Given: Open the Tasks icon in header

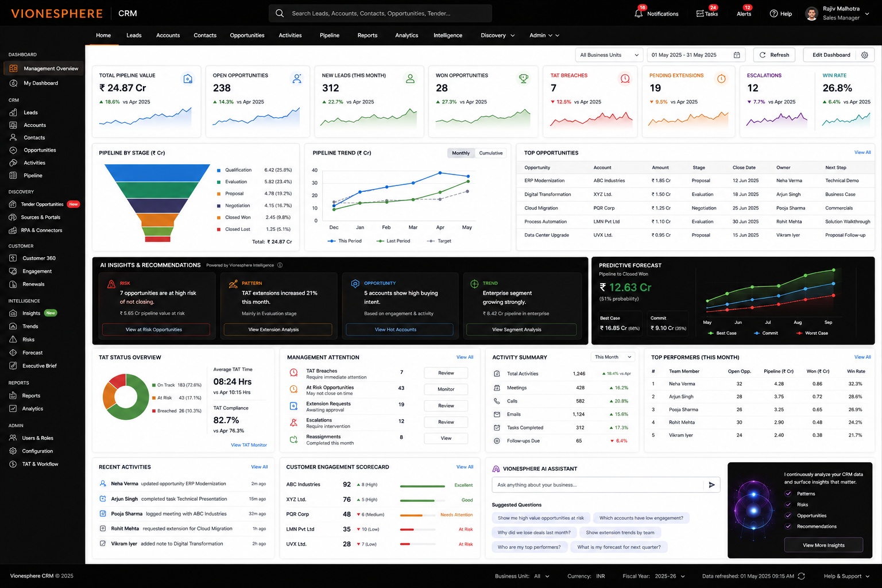Looking at the screenshot, I should click(x=700, y=13).
